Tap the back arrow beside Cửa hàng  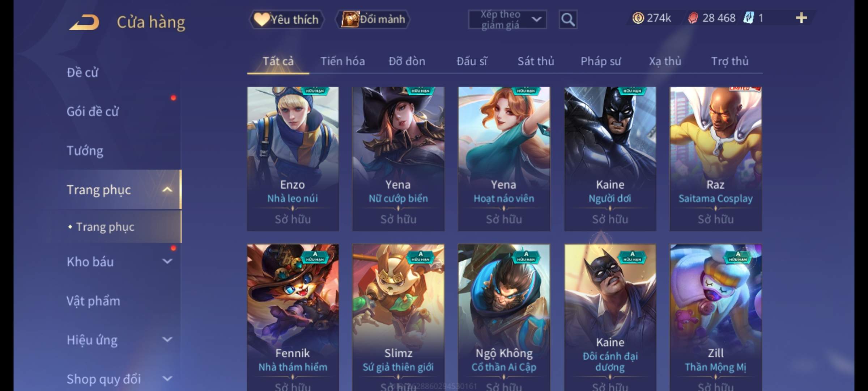pos(85,22)
